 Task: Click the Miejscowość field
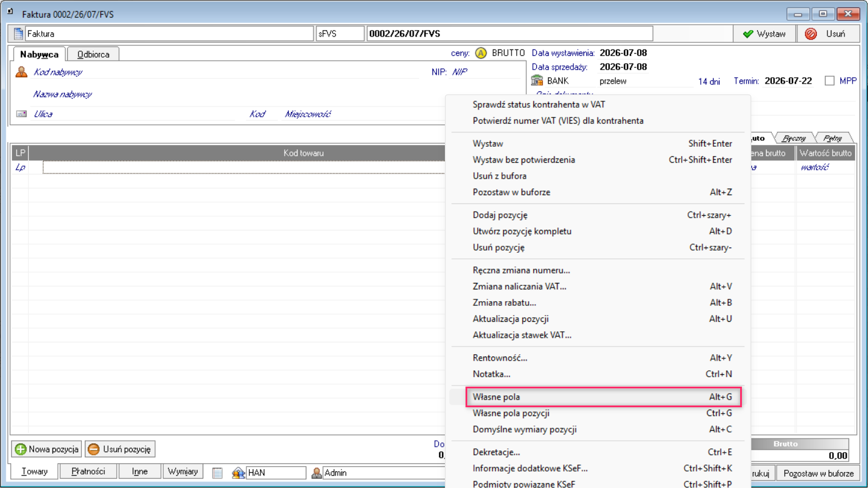(363, 114)
